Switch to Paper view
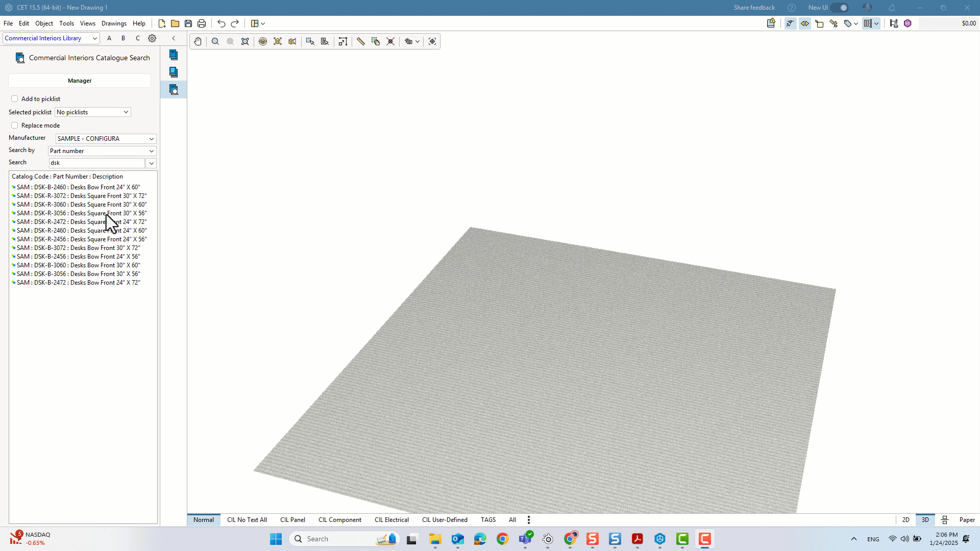The image size is (980, 551). 967,520
